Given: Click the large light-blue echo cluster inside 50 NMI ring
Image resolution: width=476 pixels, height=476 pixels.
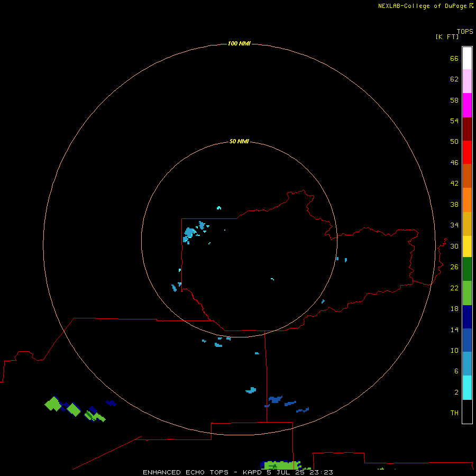Looking at the screenshot, I should pos(189,234).
